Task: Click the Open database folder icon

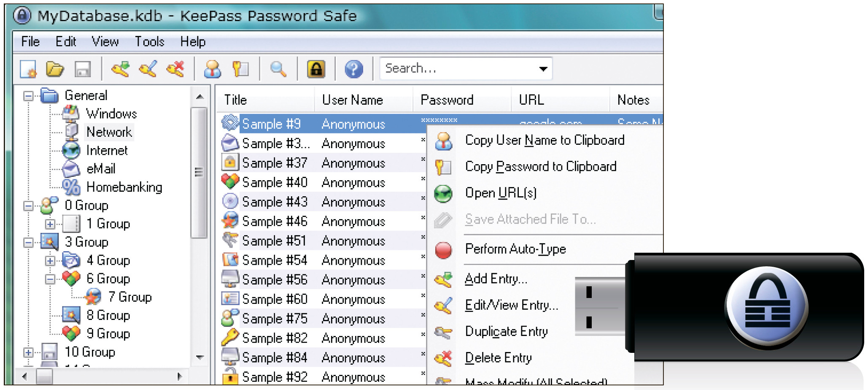Action: [x=55, y=68]
